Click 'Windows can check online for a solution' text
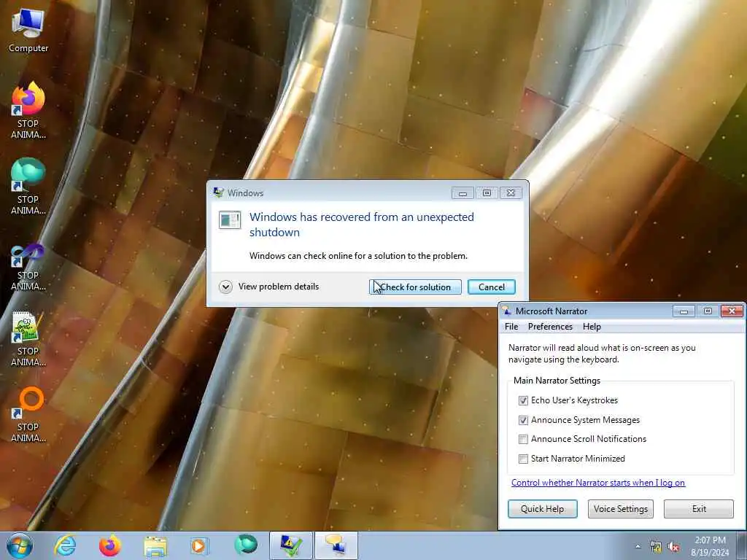The height and width of the screenshot is (560, 747). tap(358, 256)
